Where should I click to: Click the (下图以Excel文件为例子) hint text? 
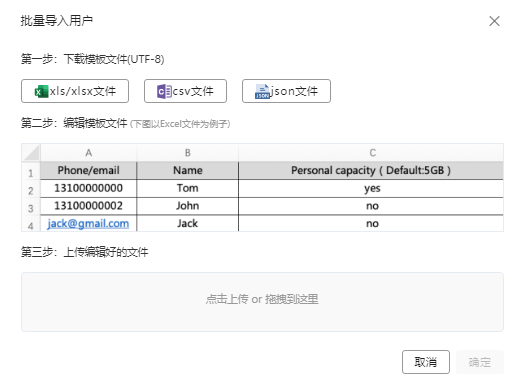[180, 124]
